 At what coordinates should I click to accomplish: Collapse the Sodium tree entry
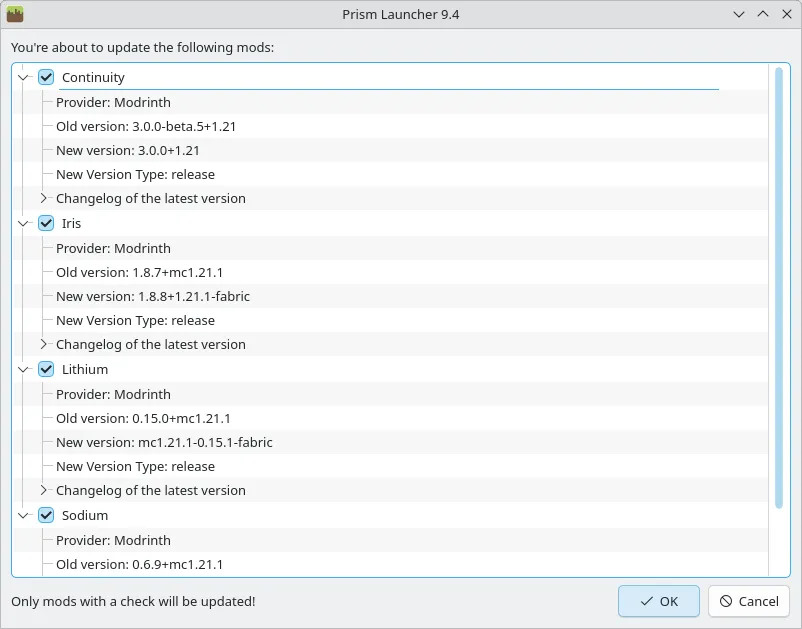click(23, 515)
